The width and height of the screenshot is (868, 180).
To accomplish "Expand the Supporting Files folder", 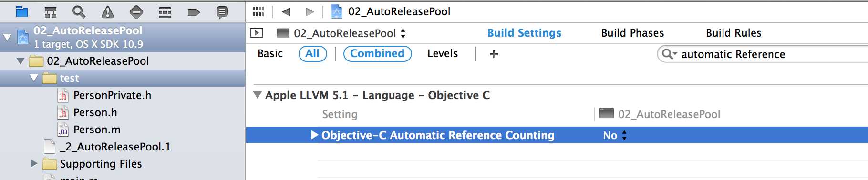I will pos(33,163).
